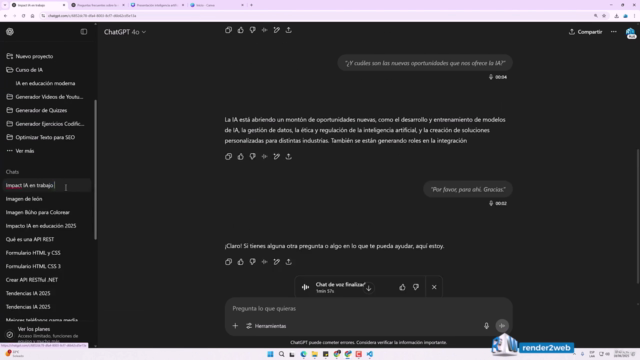640x360 pixels.
Task: Click the plus attach button in composer
Action: 235,326
